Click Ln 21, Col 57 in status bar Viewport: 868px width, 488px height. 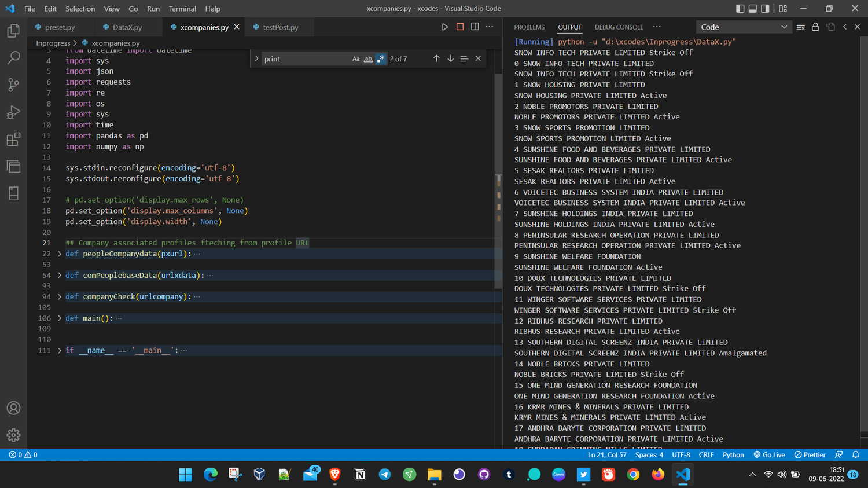[607, 455]
